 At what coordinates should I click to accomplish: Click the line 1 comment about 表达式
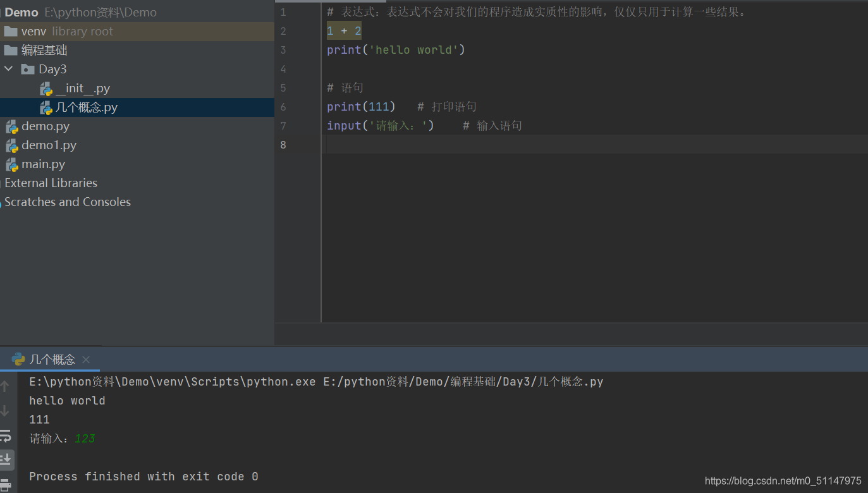point(538,12)
